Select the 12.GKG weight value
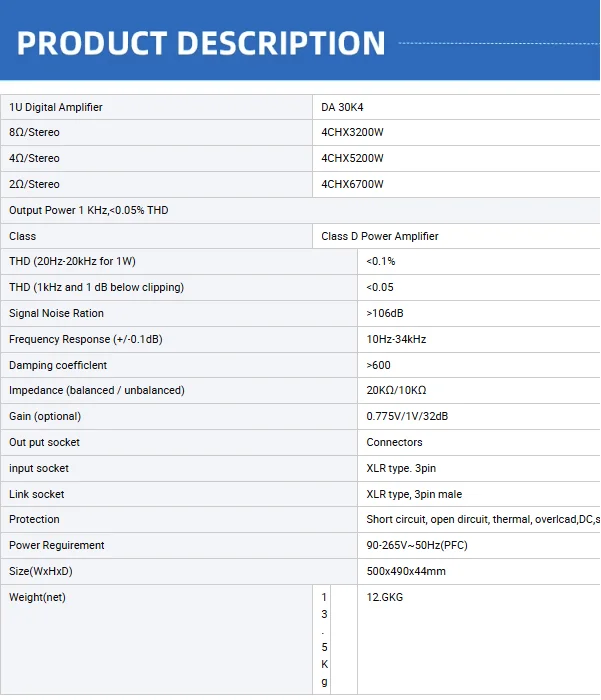The image size is (601, 700). point(384,597)
